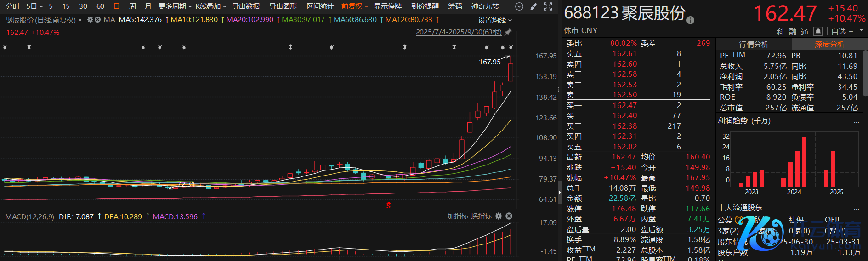
Task: Open the MACD settings gear icon
Action: pos(499,216)
